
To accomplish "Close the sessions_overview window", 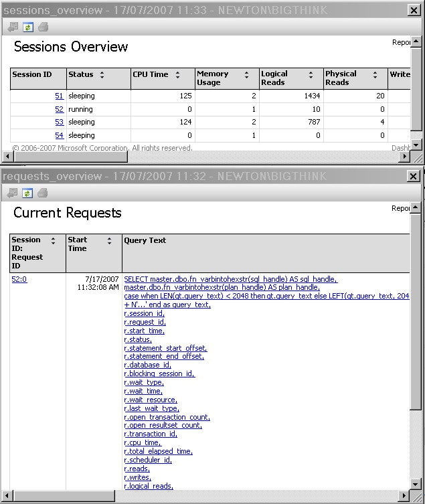I will point(414,10).
